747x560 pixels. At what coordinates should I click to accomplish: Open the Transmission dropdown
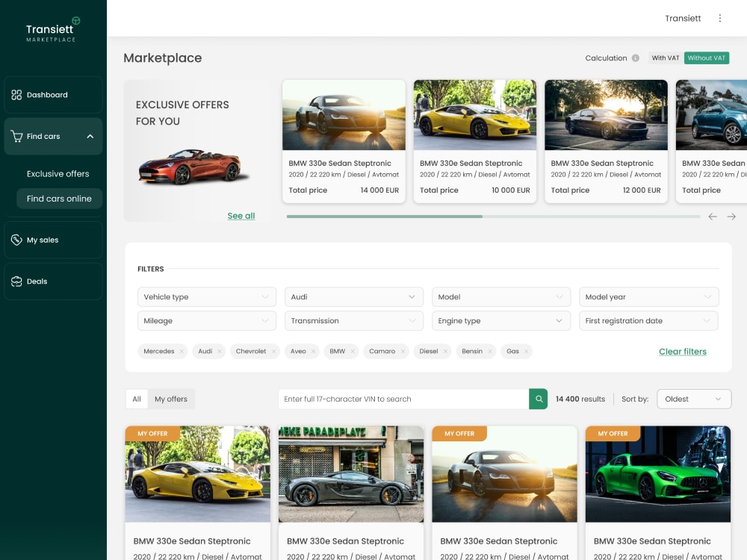tap(353, 321)
